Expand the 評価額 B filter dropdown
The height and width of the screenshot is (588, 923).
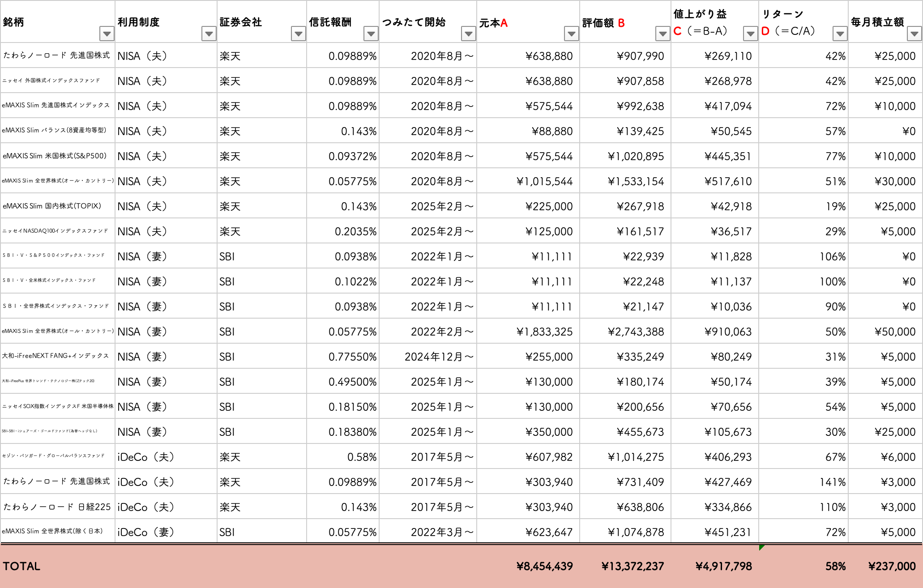pos(662,34)
